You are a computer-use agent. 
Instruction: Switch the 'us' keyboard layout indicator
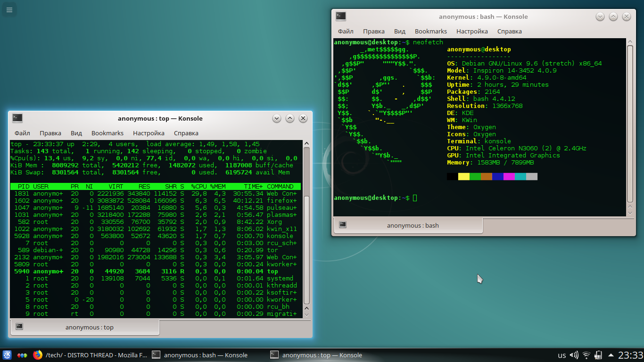[x=561, y=355]
